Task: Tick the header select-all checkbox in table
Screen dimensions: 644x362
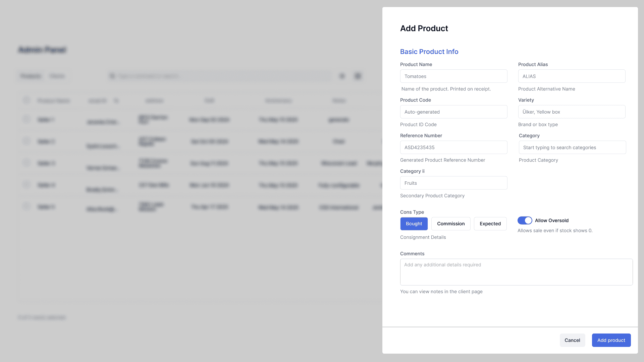Action: (26, 100)
